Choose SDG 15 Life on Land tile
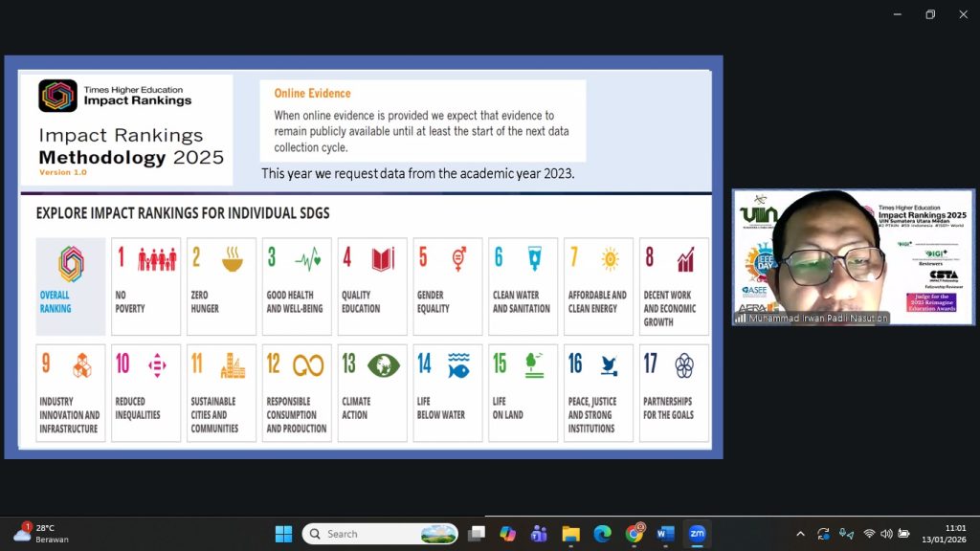The image size is (980, 551). click(523, 393)
